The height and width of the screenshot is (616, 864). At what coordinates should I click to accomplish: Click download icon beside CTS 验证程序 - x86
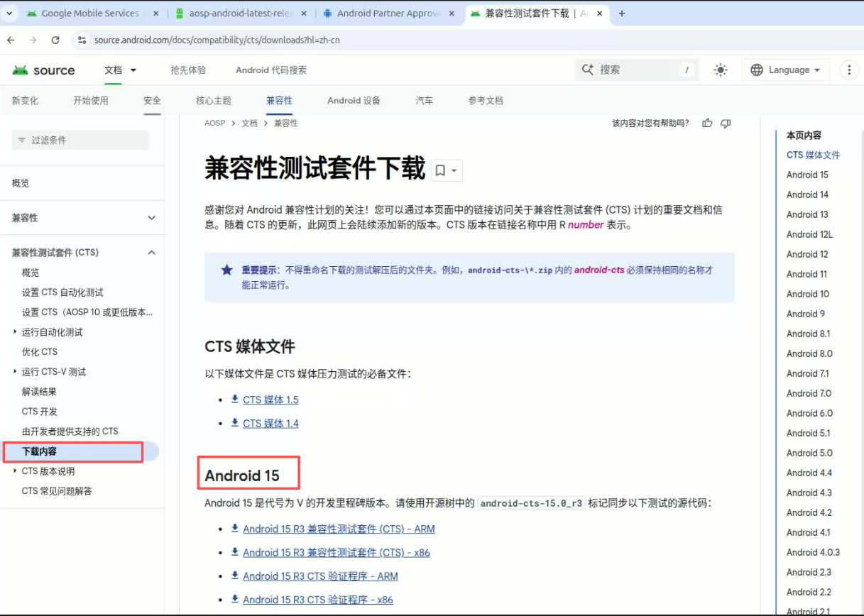coord(235,600)
